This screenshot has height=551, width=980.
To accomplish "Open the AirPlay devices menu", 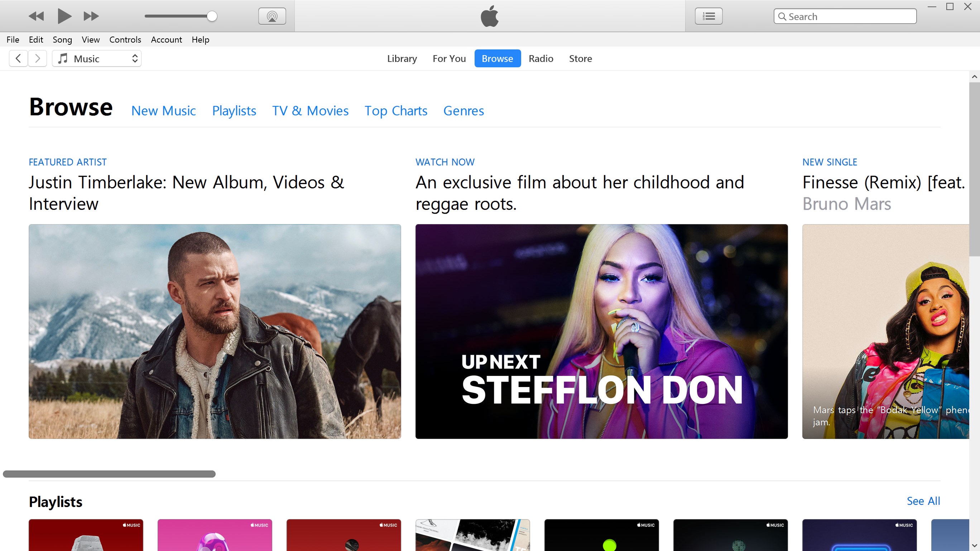I will coord(272,16).
